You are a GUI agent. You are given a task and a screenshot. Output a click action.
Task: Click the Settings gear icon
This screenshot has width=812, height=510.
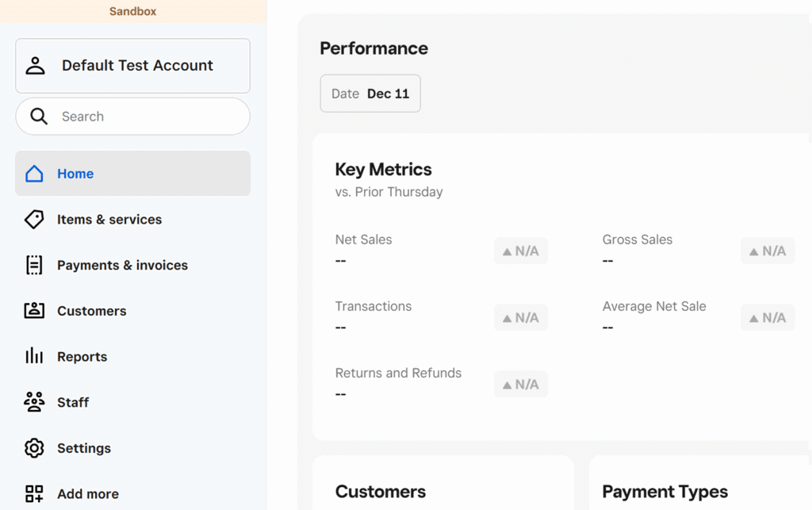click(34, 448)
